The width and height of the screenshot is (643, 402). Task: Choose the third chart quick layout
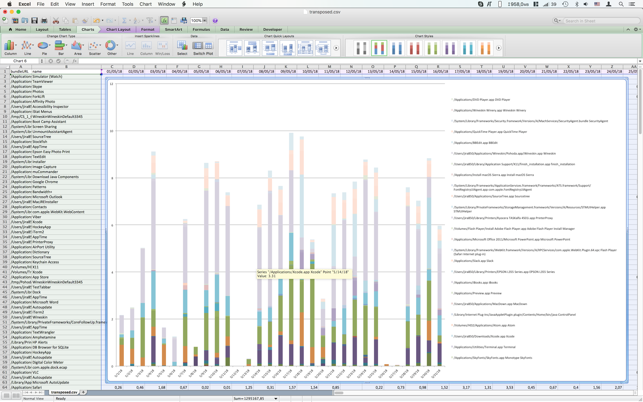(270, 48)
